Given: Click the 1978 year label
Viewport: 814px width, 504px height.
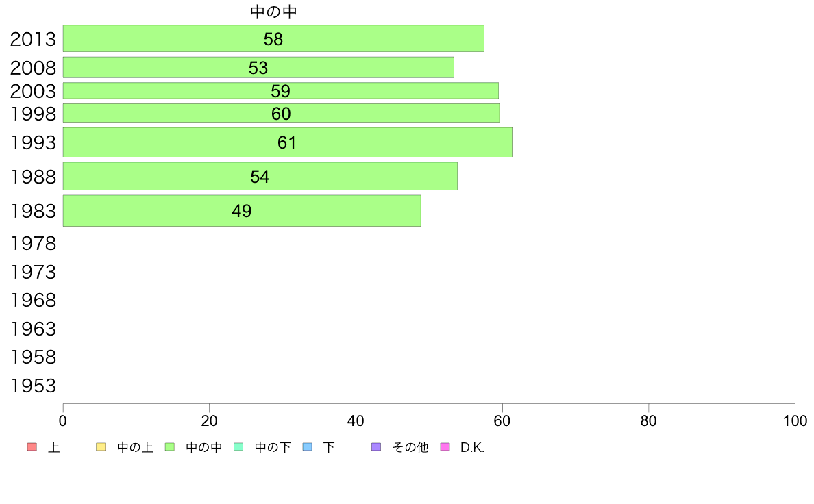Looking at the screenshot, I should point(33,243).
